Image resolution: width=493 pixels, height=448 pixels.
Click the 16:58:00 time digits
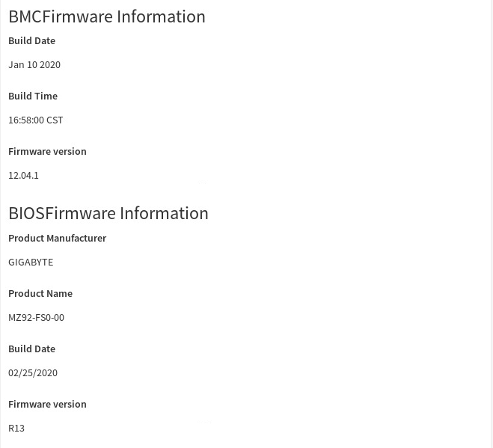(x=25, y=120)
